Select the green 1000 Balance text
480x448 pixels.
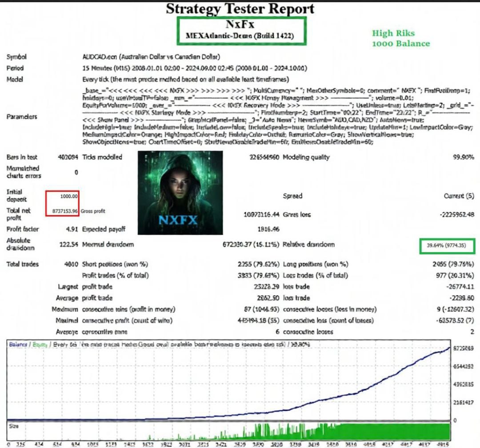[x=401, y=44]
